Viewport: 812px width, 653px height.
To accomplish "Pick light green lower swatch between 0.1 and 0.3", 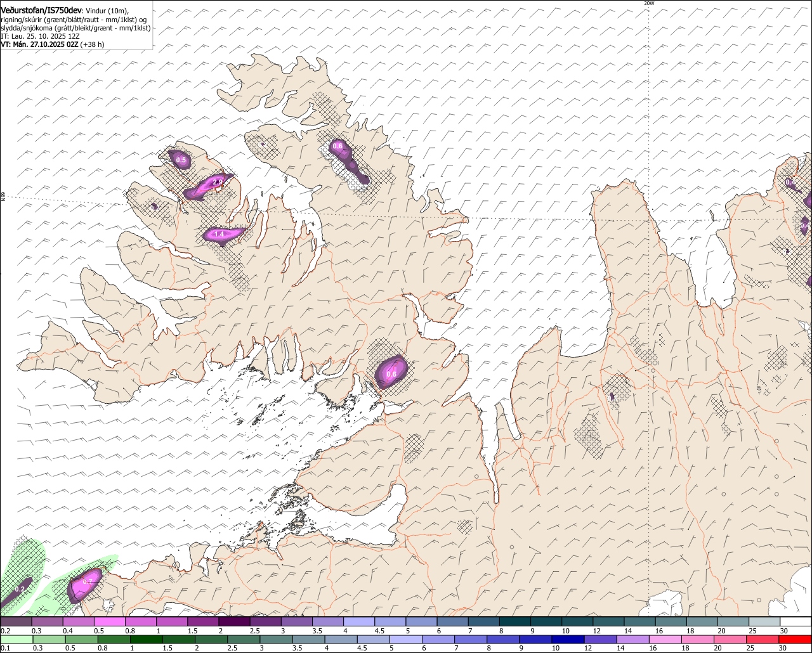I will click(x=16, y=639).
